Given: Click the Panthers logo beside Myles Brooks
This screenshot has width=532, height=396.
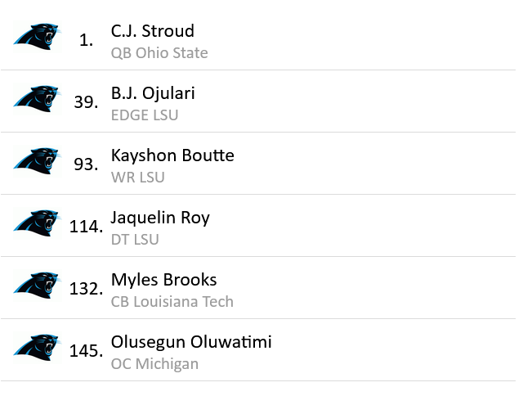Looking at the screenshot, I should click(37, 286).
